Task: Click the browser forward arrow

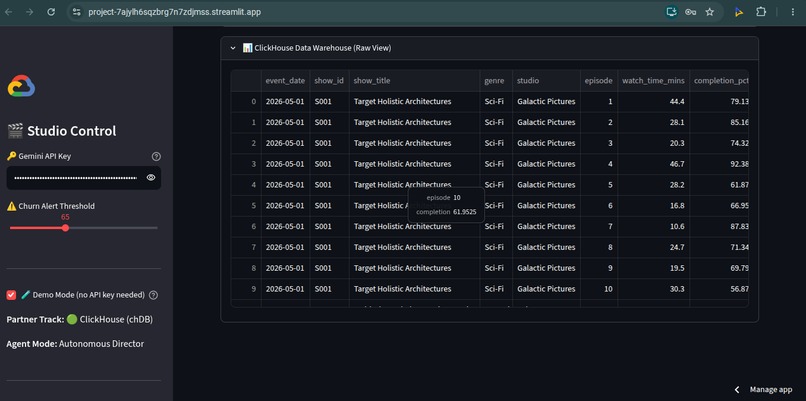Action: click(x=29, y=12)
